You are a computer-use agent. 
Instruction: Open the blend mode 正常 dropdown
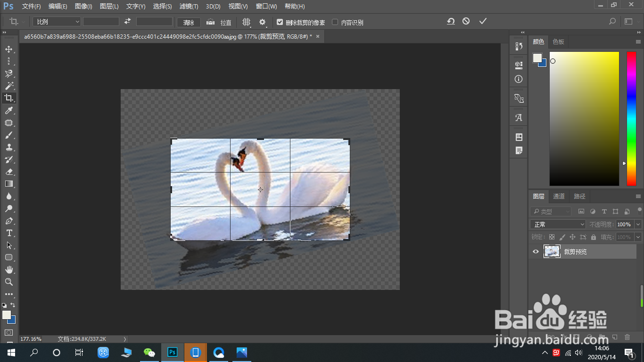point(558,224)
